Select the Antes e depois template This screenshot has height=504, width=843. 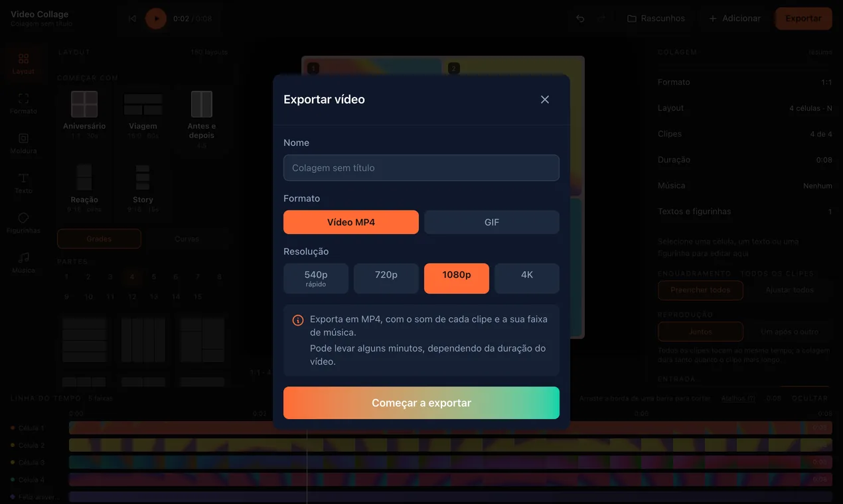(201, 119)
